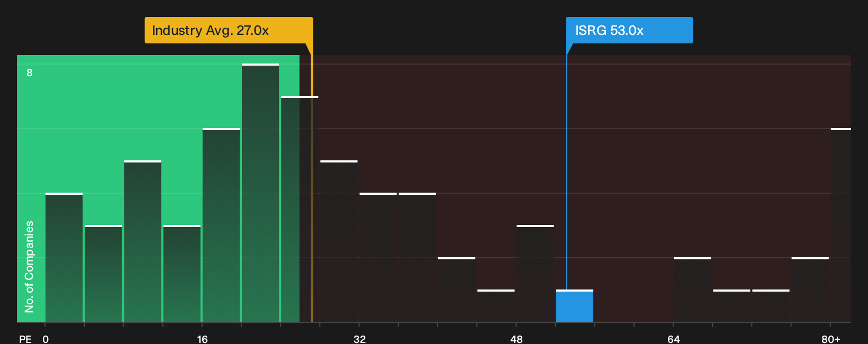Click the PE axis label 16
Image resolution: width=868 pixels, height=344 pixels.
[x=202, y=339]
